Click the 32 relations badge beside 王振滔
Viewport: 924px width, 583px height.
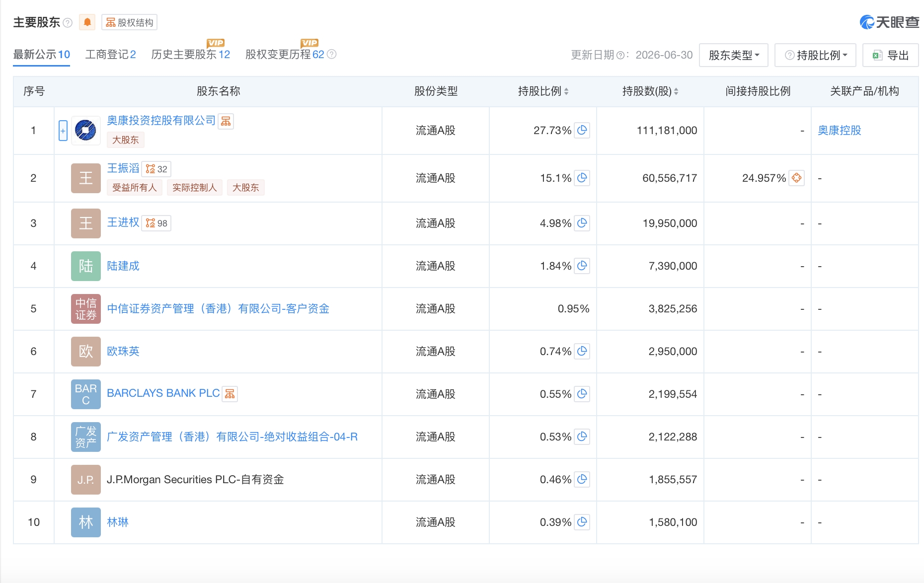(x=156, y=169)
